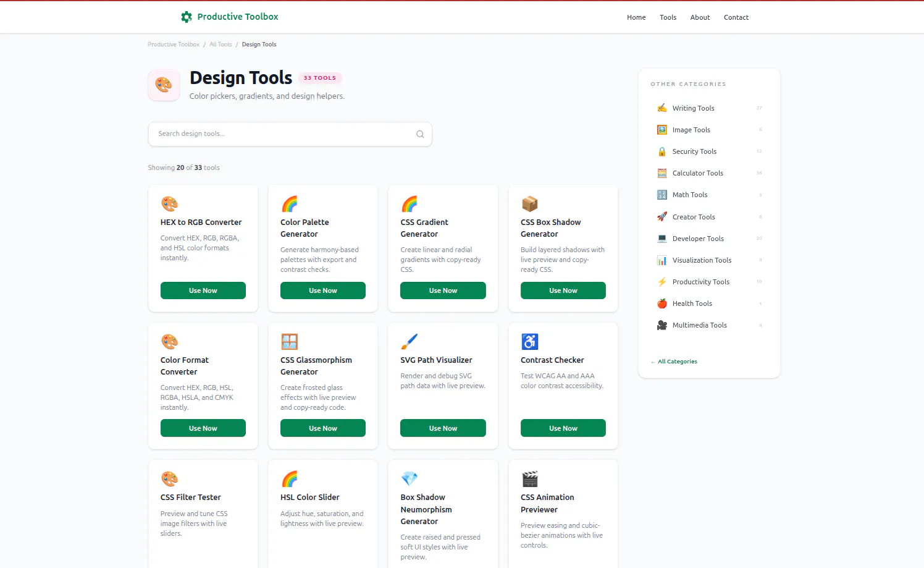924x568 pixels.
Task: Click the CSS Filter Tester palette icon
Action: tap(169, 478)
